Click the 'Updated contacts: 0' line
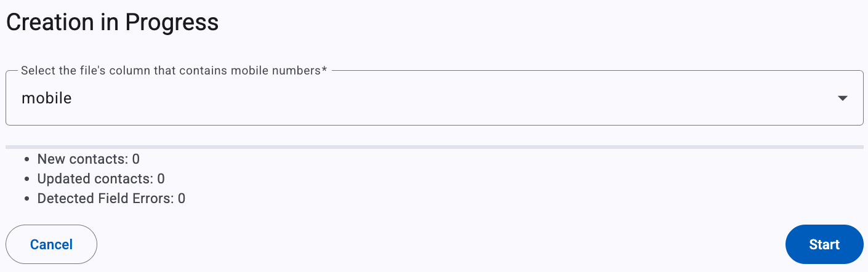The width and height of the screenshot is (868, 272). click(x=101, y=179)
